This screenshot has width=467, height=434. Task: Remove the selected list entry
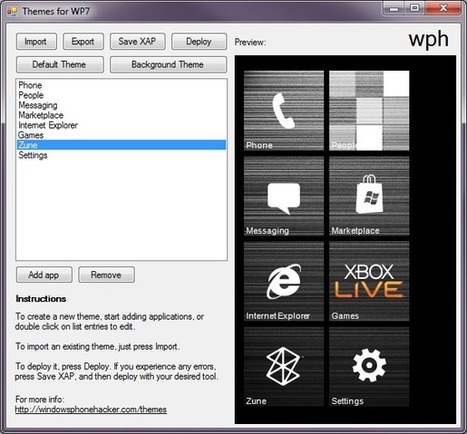106,275
